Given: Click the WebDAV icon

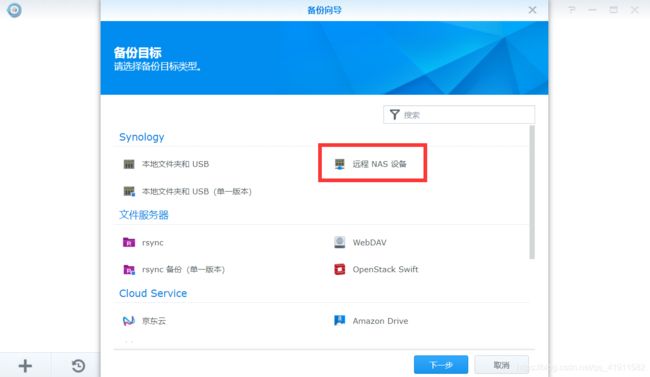Looking at the screenshot, I should (x=340, y=242).
